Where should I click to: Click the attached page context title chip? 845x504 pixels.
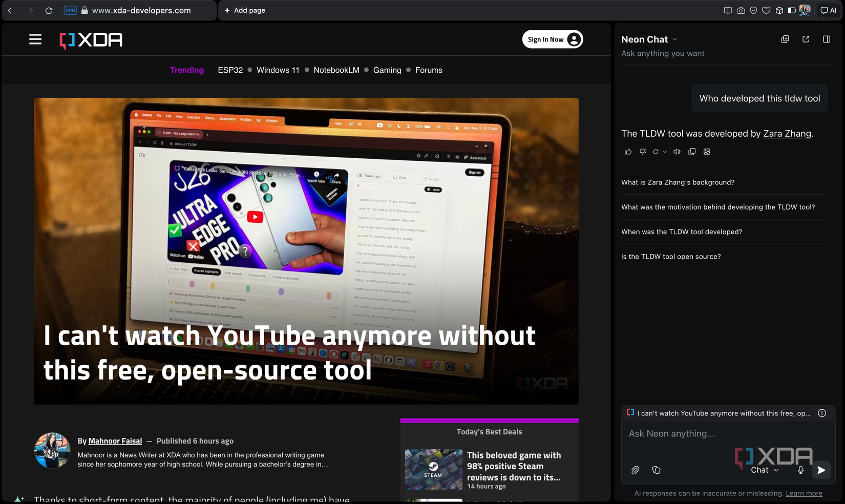[x=719, y=413]
